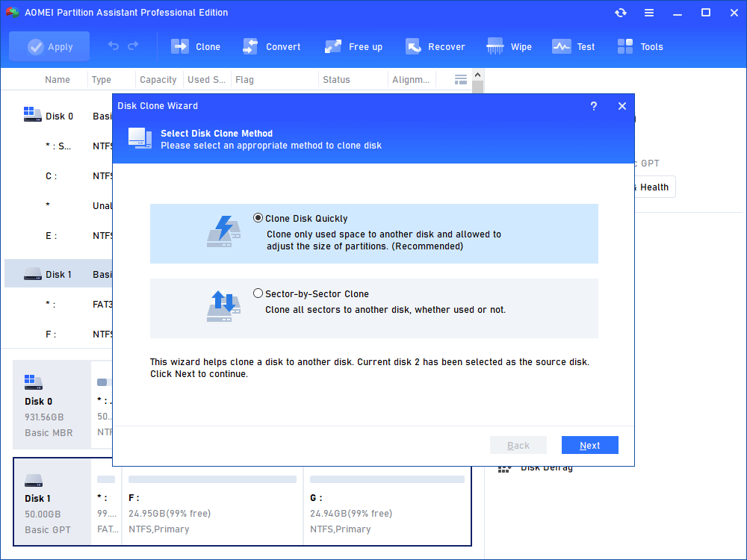Click the Disk 1 icon in disk map

tap(34, 480)
